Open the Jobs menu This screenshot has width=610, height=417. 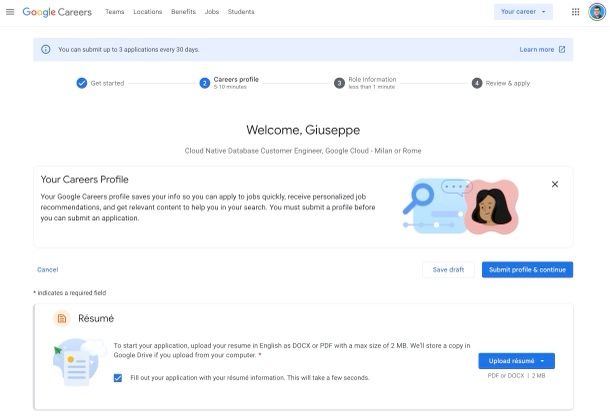click(x=212, y=12)
